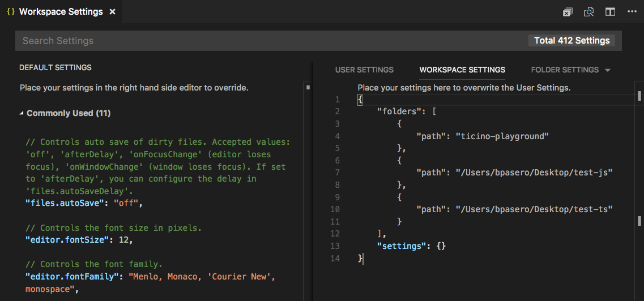Select the Folder Settings tab label
The height and width of the screenshot is (301, 644).
click(x=564, y=70)
